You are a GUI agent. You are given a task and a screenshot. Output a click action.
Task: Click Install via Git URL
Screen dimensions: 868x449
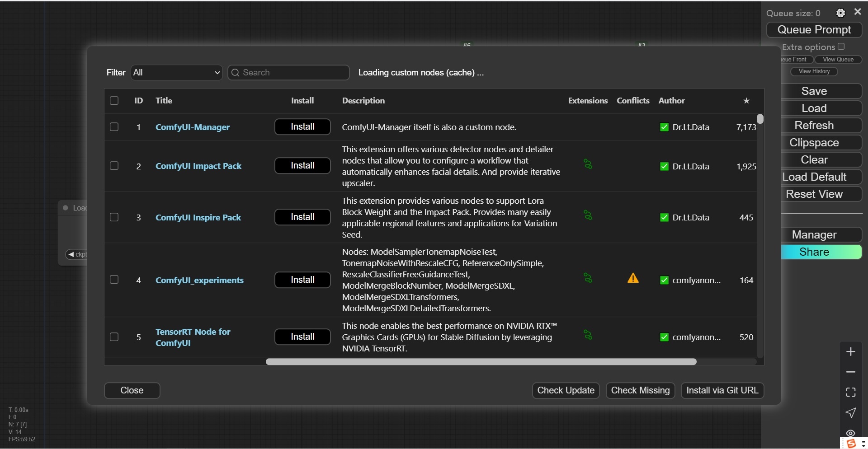click(x=722, y=391)
